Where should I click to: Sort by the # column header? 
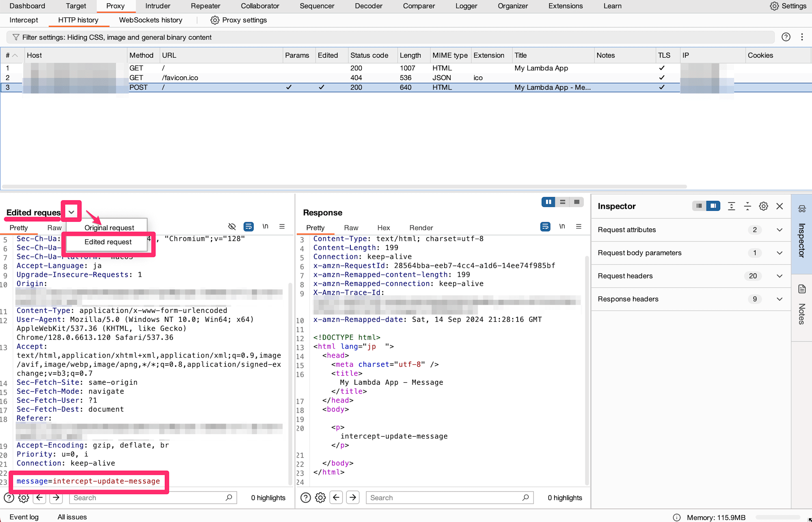(12, 55)
